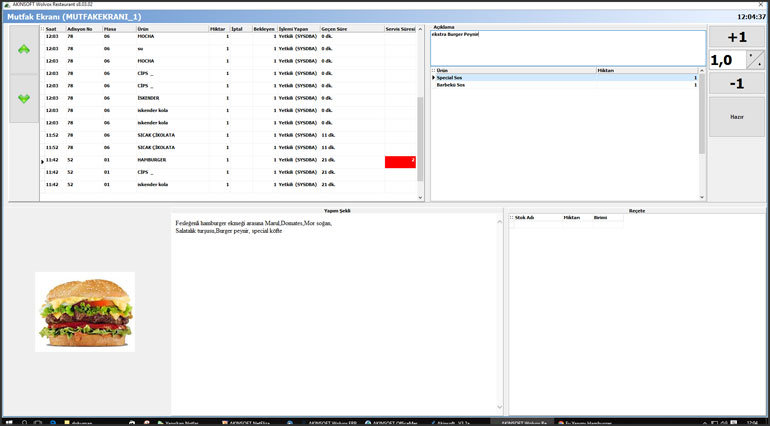Click the green up arrow button
This screenshot has height=426, width=770.
coord(24,49)
